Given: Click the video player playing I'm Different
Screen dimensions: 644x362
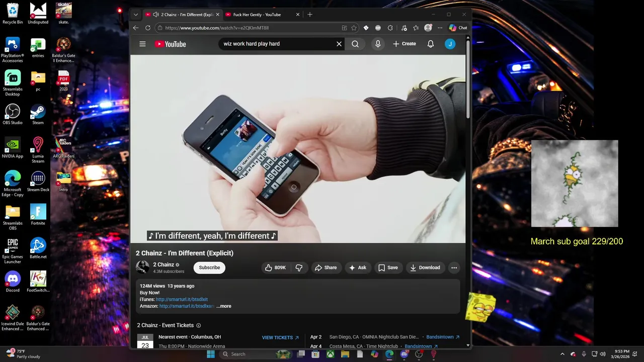Looking at the screenshot, I should coord(298,148).
